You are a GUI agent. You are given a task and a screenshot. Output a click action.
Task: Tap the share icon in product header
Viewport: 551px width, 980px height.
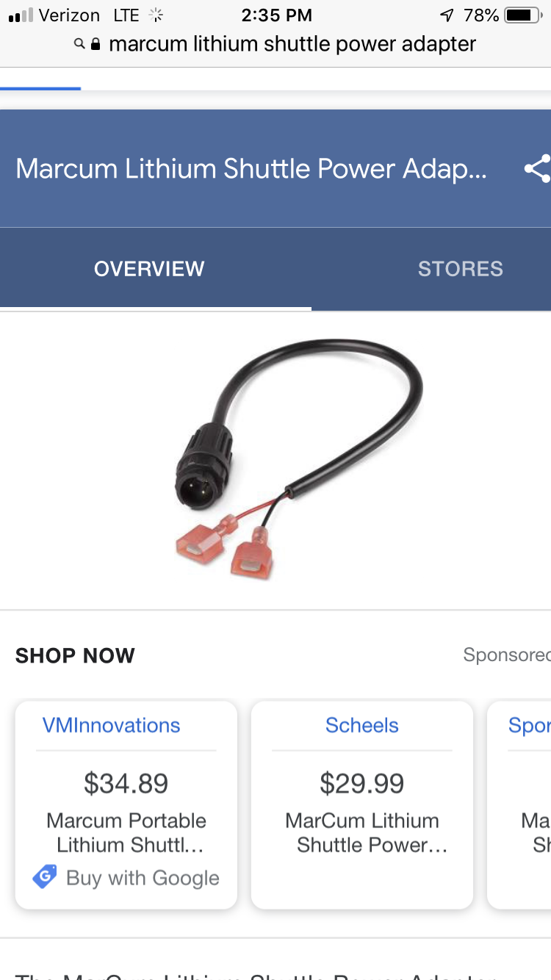[x=538, y=169]
